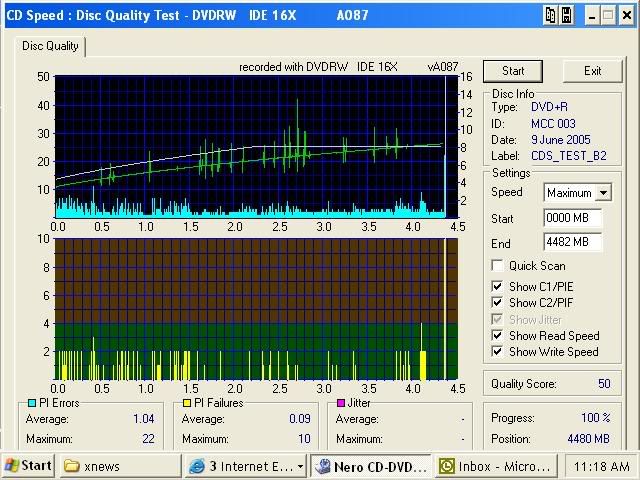Click the PI Errors upper graph area
This screenshot has height=480, width=640.
256,147
